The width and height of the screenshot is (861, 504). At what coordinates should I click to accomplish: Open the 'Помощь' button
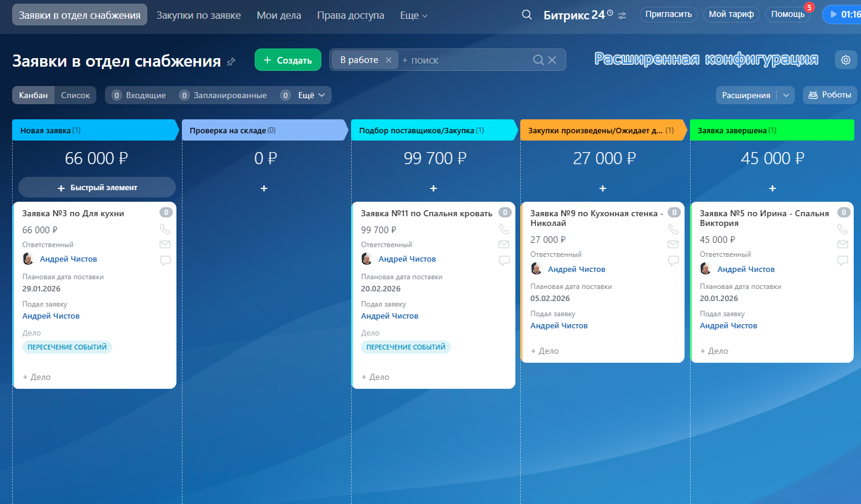788,15
